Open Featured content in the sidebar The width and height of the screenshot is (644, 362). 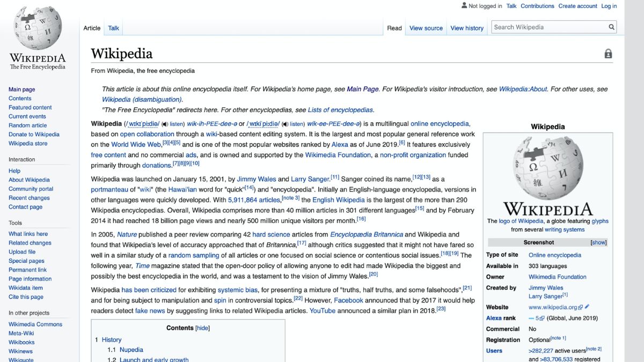point(30,107)
